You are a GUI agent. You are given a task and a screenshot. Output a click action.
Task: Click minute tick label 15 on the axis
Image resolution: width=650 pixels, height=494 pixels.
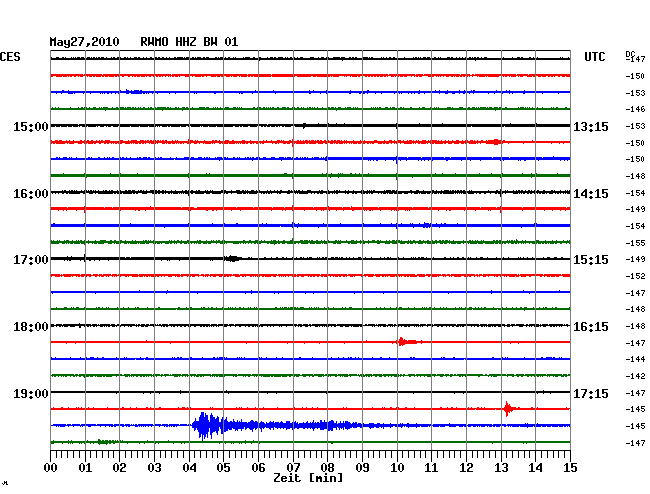click(x=570, y=468)
